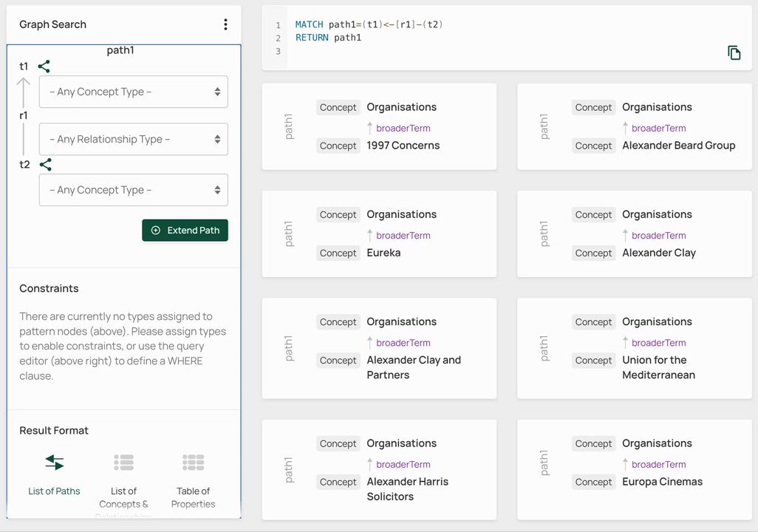Open the Any Relationship Type dropdown
The image size is (758, 532).
(134, 140)
